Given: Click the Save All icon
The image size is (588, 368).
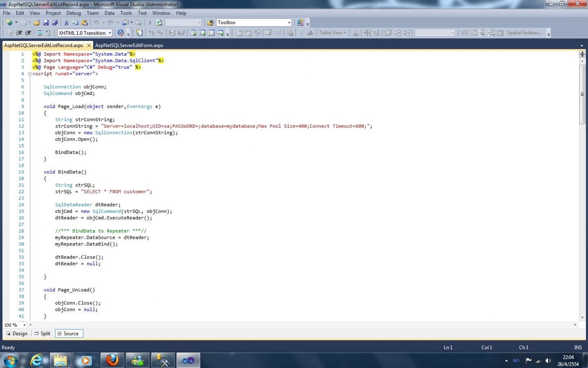Looking at the screenshot, I should [55, 22].
